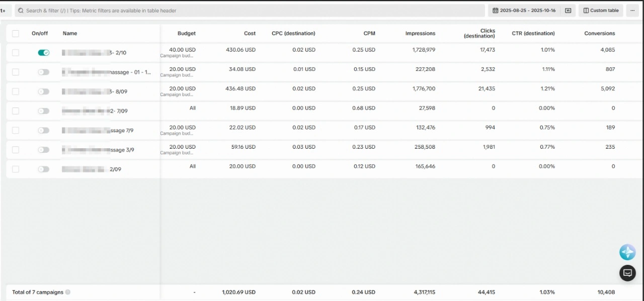
Task: Enable the campaign toggle for row ending 8/09
Action: pos(44,91)
